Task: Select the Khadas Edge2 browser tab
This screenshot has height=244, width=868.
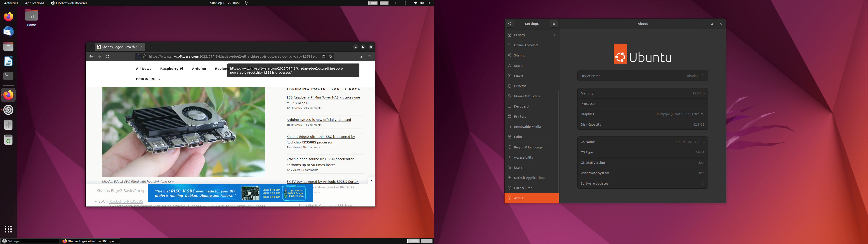Action: [x=120, y=47]
